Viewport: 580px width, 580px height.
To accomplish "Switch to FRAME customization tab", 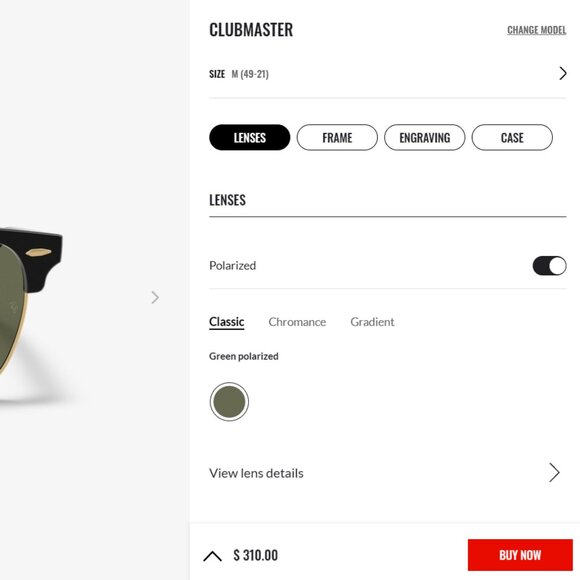I will pyautogui.click(x=337, y=138).
